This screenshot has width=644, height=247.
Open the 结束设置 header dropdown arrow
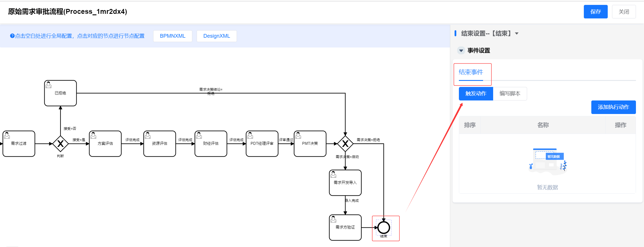point(517,34)
